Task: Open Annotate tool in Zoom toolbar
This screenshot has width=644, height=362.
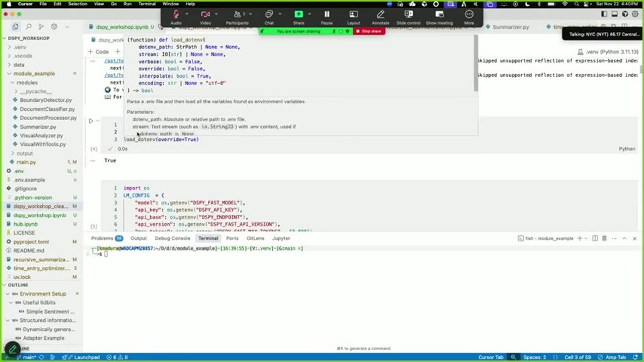Action: [x=380, y=17]
